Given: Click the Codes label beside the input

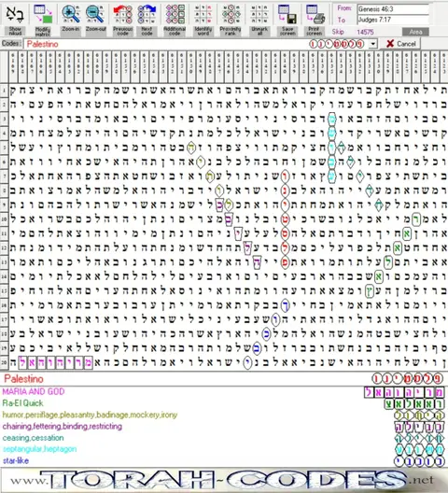Looking at the screenshot, I should tap(11, 43).
